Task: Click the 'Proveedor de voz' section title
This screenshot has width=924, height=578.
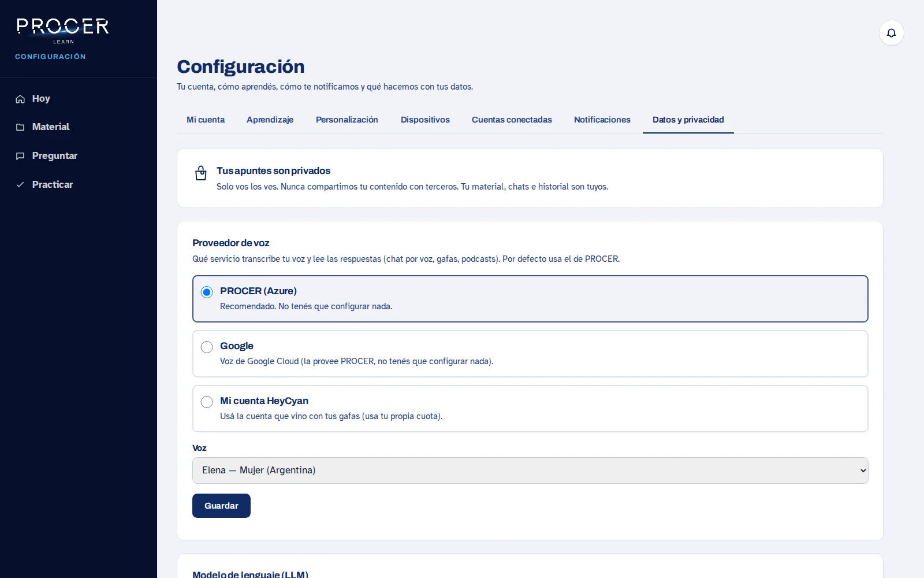Action: point(231,243)
